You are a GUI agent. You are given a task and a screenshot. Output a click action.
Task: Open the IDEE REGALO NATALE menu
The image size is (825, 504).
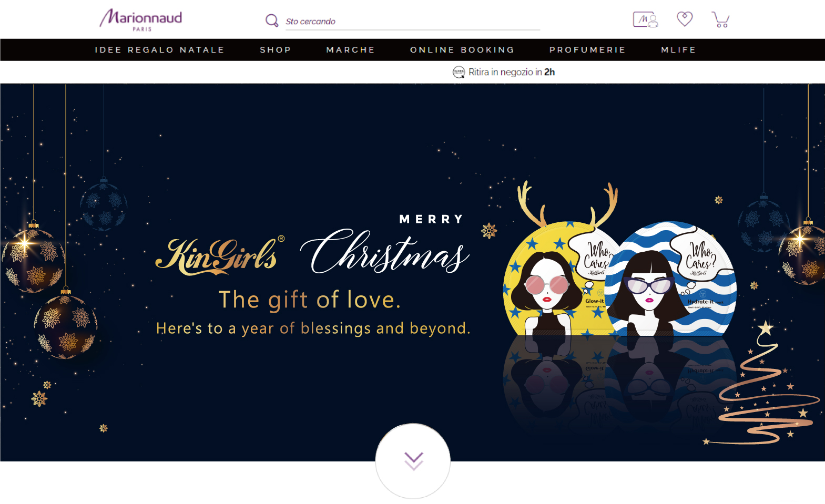pyautogui.click(x=159, y=50)
